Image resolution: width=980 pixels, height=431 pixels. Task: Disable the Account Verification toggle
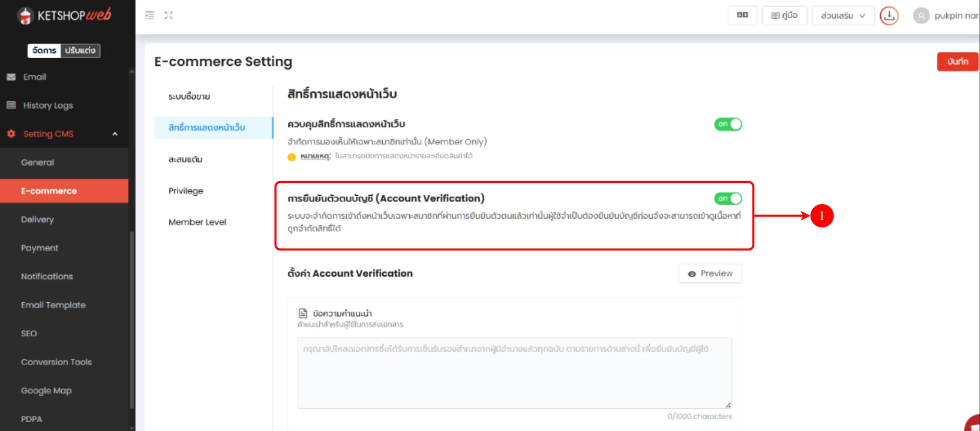[728, 198]
